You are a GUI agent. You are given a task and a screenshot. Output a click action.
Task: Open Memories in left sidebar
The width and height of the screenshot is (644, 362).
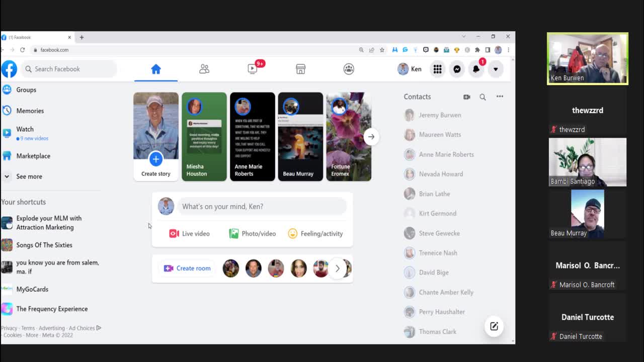23,111
